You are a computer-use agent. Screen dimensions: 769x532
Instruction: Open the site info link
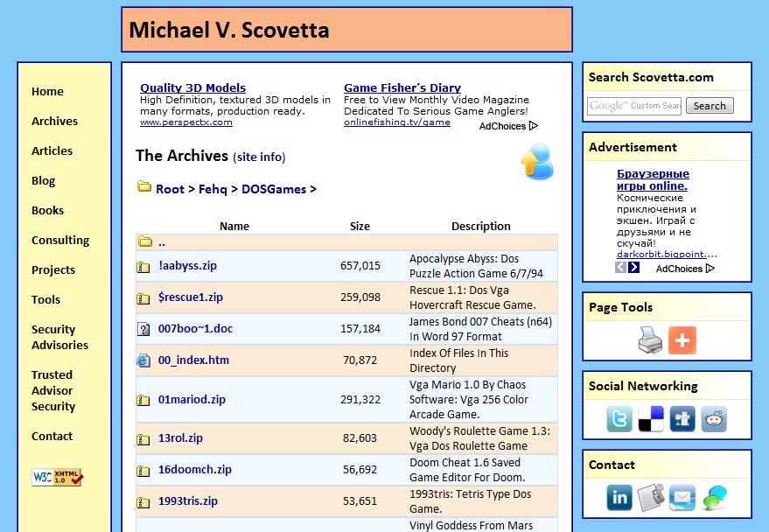259,157
